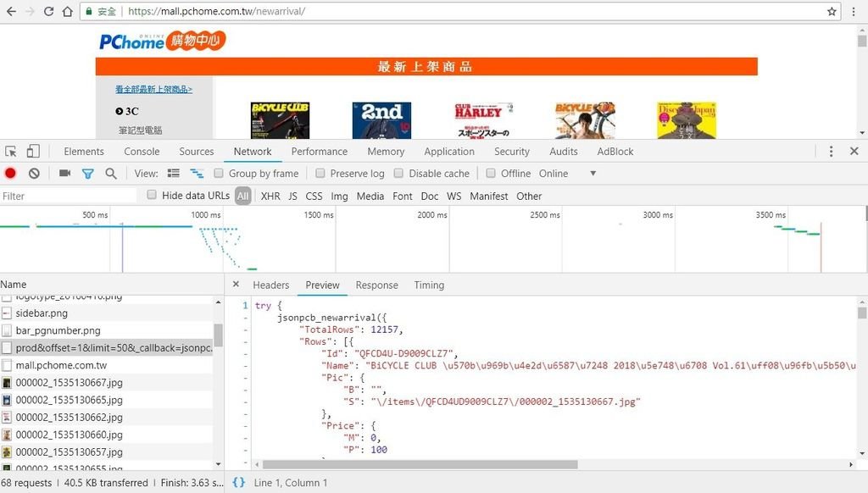Image resolution: width=868 pixels, height=493 pixels.
Task: Select the Preview tab
Action: (323, 285)
